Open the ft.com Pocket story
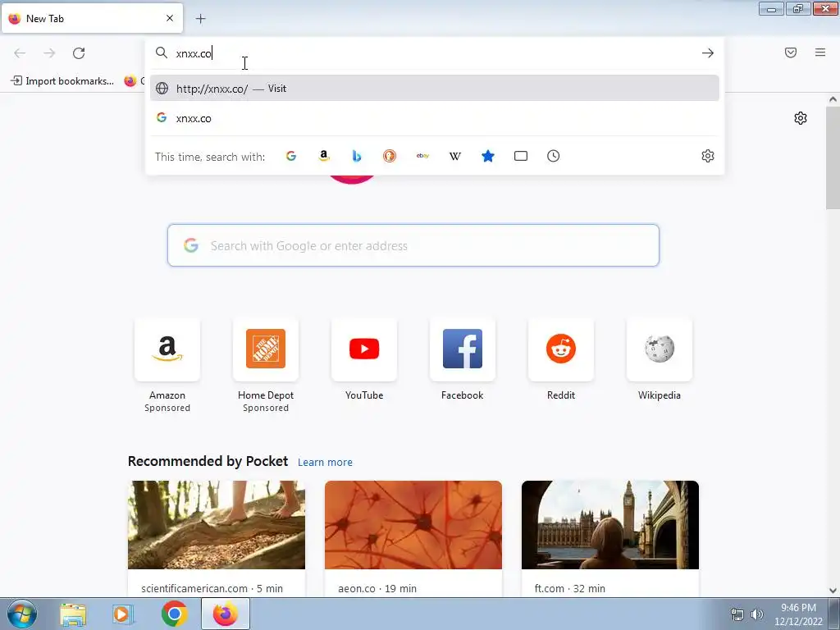840x630 pixels. pos(610,538)
